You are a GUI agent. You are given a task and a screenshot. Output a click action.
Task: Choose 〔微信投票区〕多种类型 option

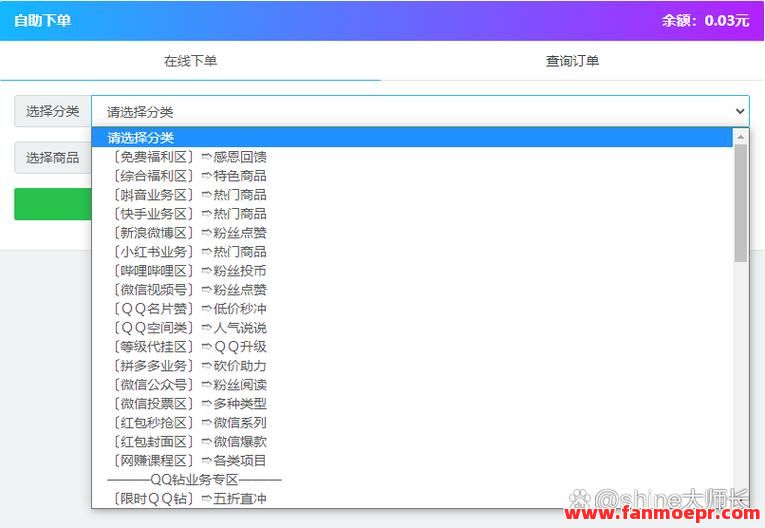pyautogui.click(x=412, y=404)
